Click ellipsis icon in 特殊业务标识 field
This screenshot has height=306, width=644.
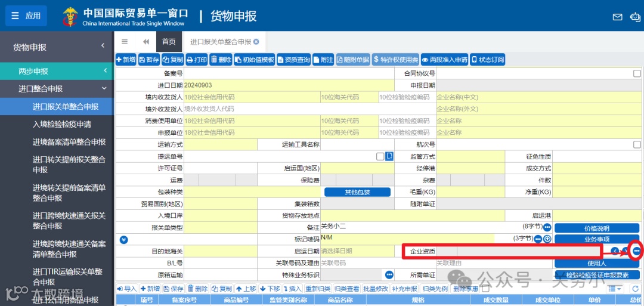[x=389, y=274]
